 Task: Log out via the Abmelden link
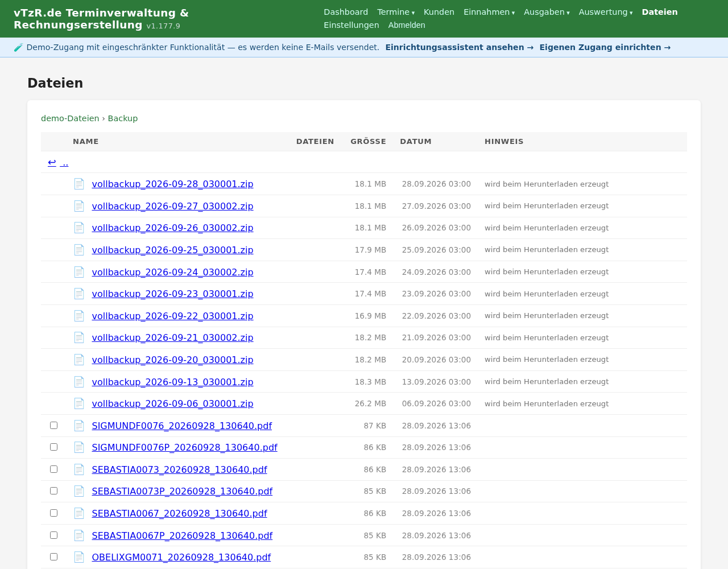pyautogui.click(x=407, y=25)
